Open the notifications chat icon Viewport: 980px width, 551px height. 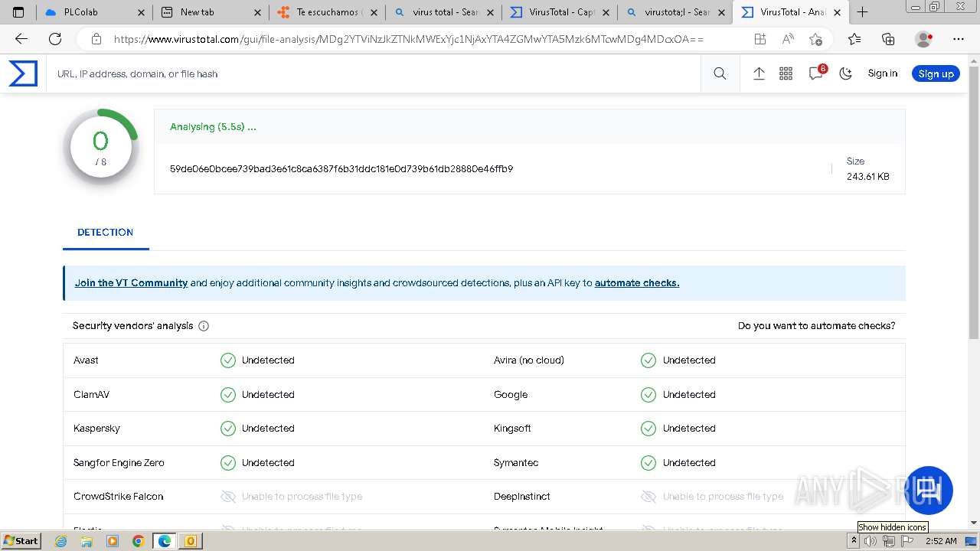click(x=816, y=73)
